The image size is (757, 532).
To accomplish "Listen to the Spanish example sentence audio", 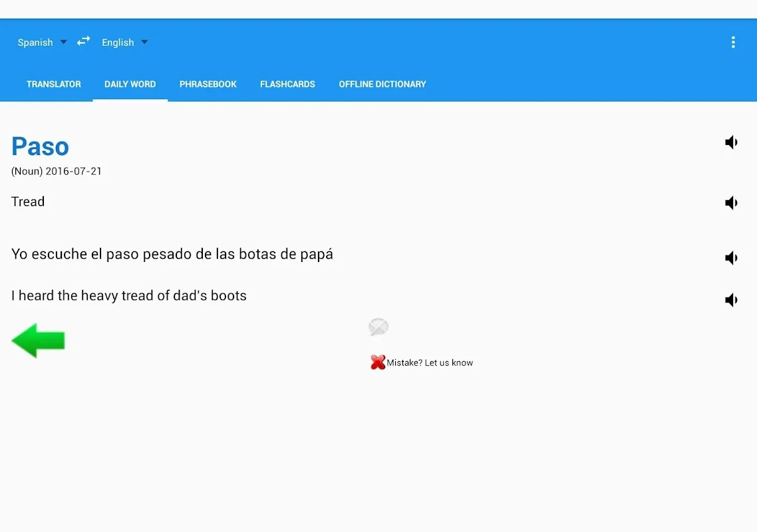I will 731,258.
